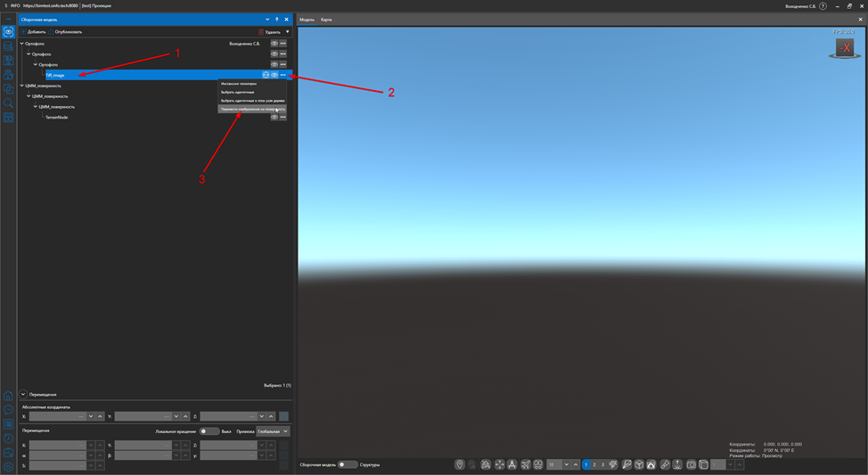Open the three-dots menu of Tiff_image row
Image resolution: width=868 pixels, height=475 pixels.
click(283, 75)
